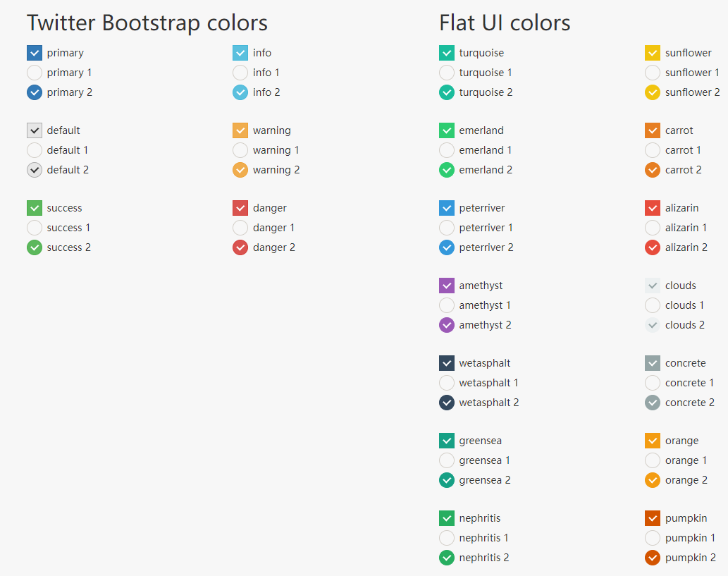Uncheck the blue primary checkbox
The image size is (728, 576).
(35, 53)
